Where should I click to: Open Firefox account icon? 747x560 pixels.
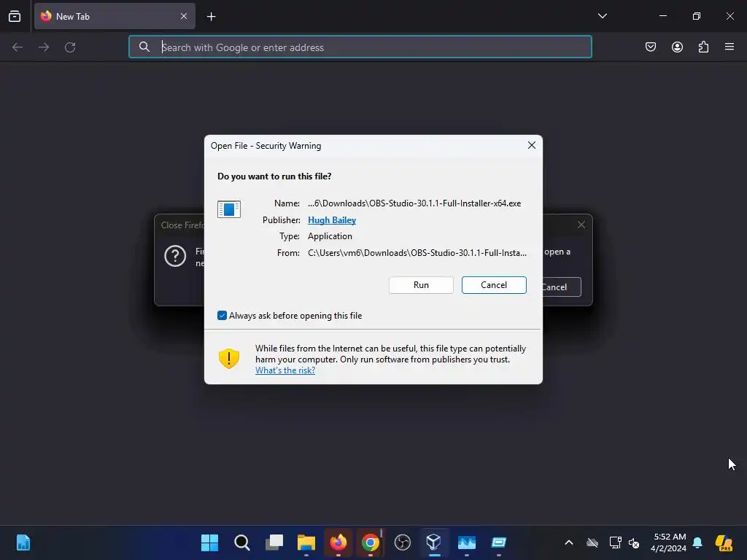(x=677, y=47)
